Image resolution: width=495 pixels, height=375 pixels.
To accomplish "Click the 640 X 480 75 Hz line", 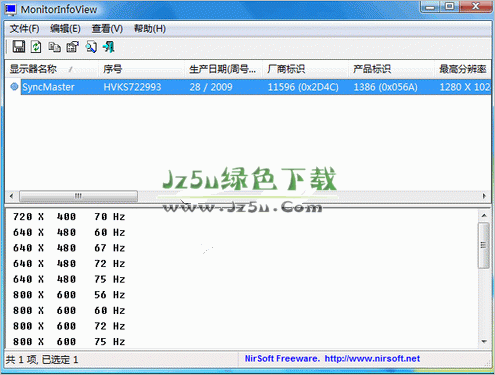I will pyautogui.click(x=69, y=279).
